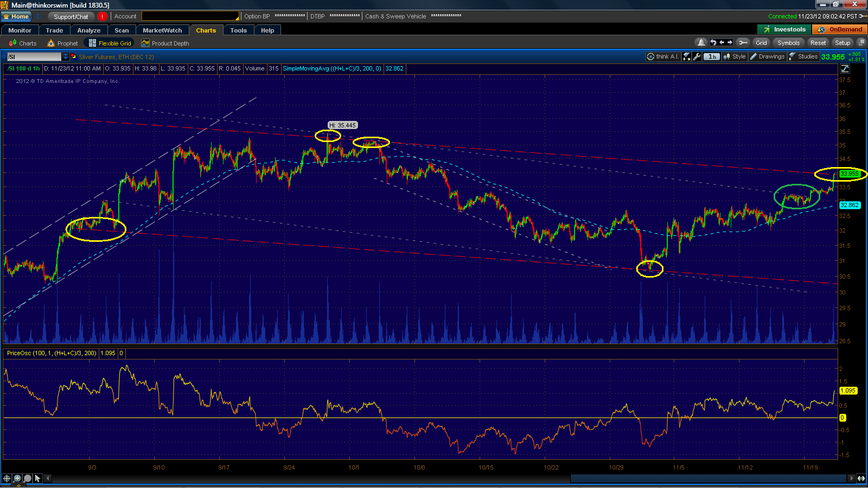Click the forward right-arrow icon
The width and height of the screenshot is (868, 488).
click(730, 43)
